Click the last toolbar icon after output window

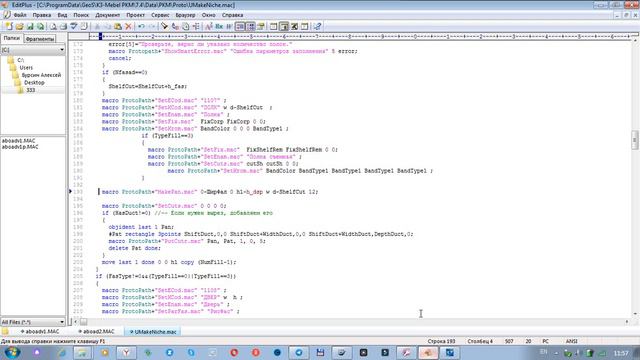click(x=317, y=26)
